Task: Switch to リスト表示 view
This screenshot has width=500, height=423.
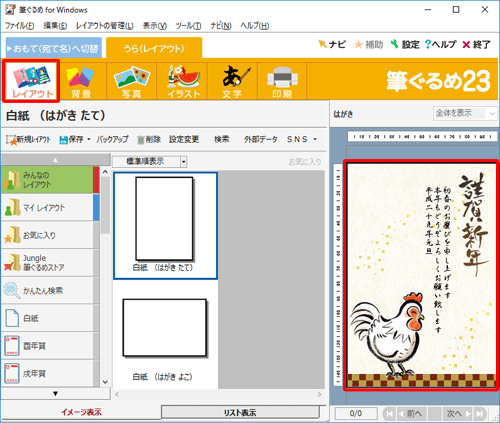Action: pyautogui.click(x=240, y=413)
